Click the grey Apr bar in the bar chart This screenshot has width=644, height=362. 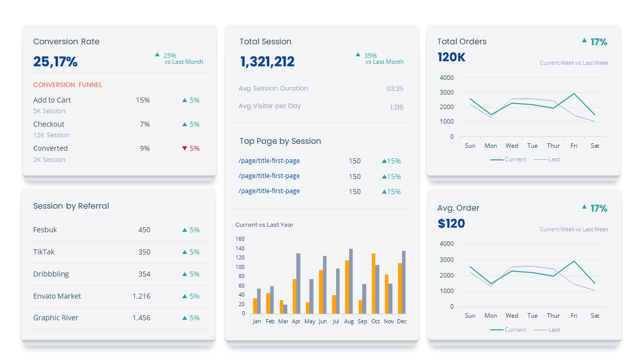click(x=298, y=284)
